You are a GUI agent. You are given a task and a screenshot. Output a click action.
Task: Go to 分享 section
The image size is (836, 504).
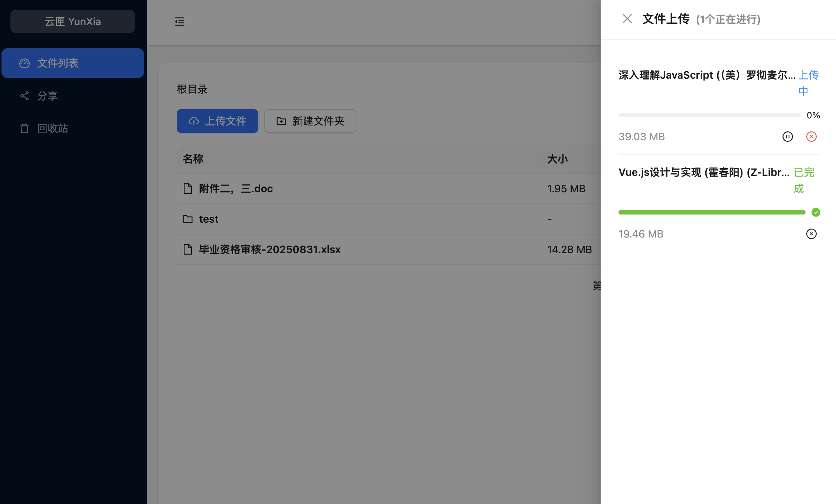pyautogui.click(x=48, y=96)
